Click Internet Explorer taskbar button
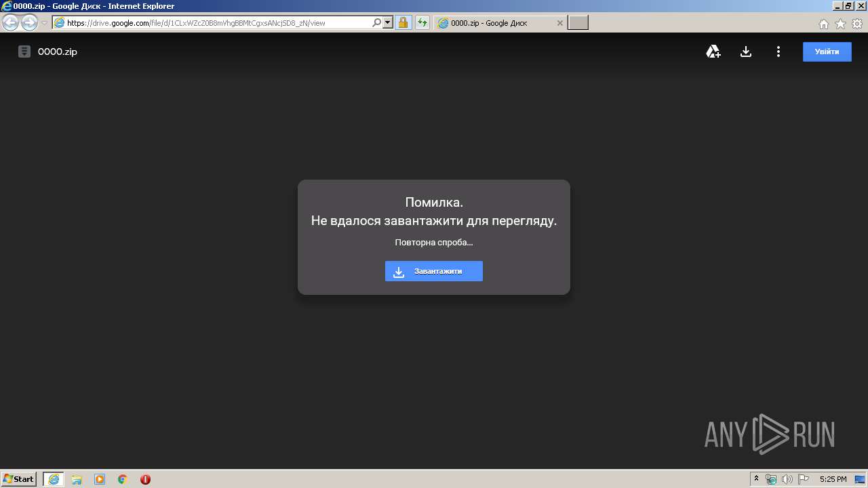Viewport: 868px width, 488px height. (54, 479)
